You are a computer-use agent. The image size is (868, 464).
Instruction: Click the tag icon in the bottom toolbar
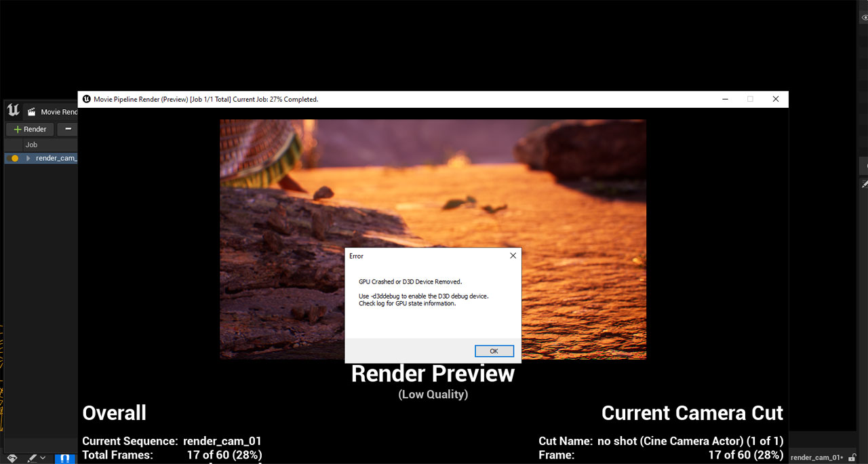click(12, 458)
